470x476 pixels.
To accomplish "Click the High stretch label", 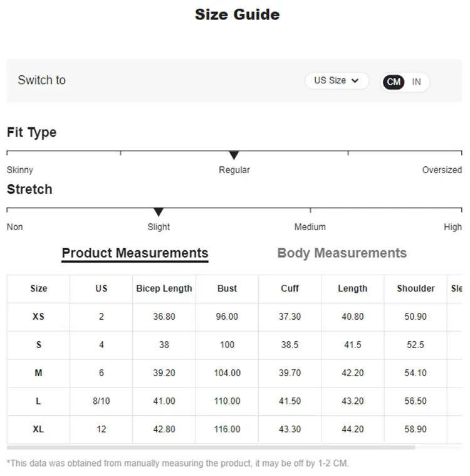I will coord(452,227).
